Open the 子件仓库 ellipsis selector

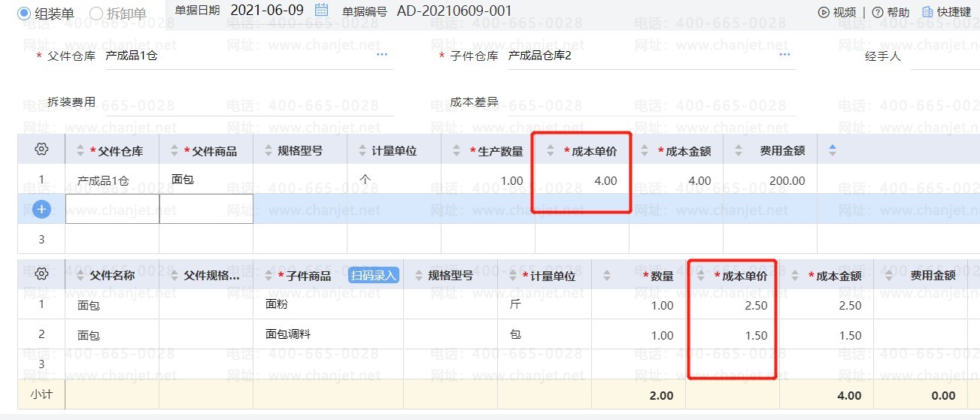point(784,55)
